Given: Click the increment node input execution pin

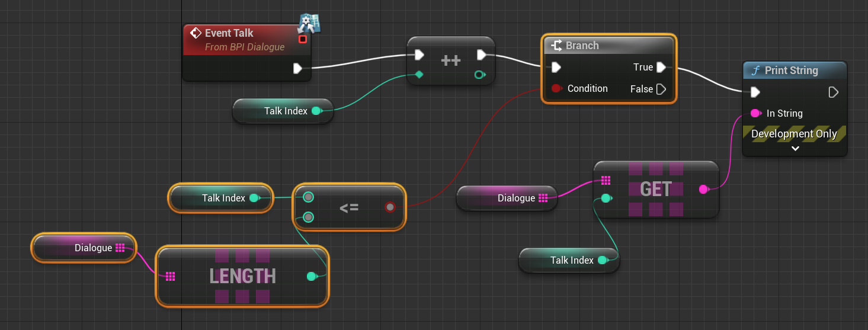Looking at the screenshot, I should pyautogui.click(x=419, y=55).
